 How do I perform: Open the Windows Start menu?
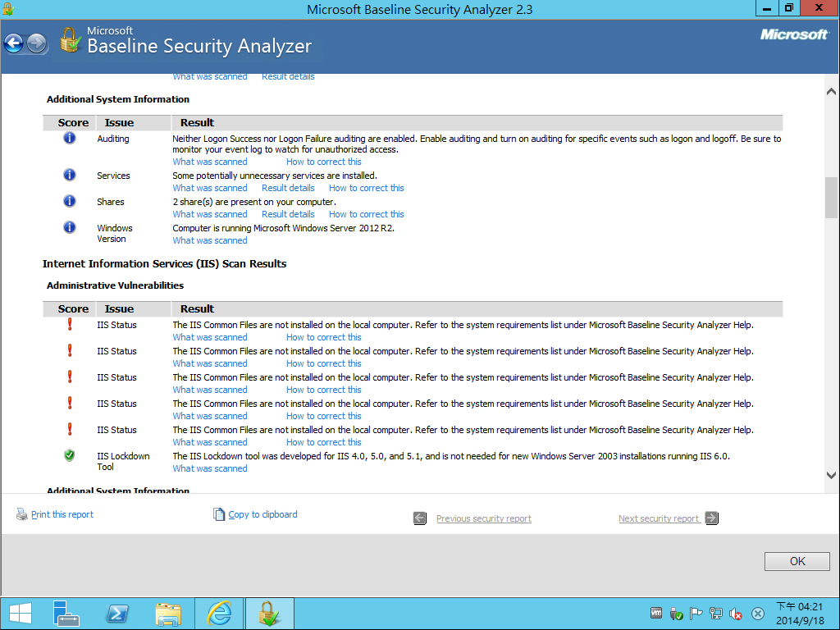(x=19, y=613)
